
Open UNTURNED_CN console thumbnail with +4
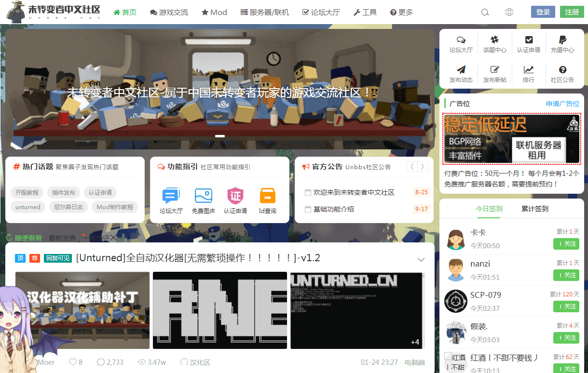(357, 310)
